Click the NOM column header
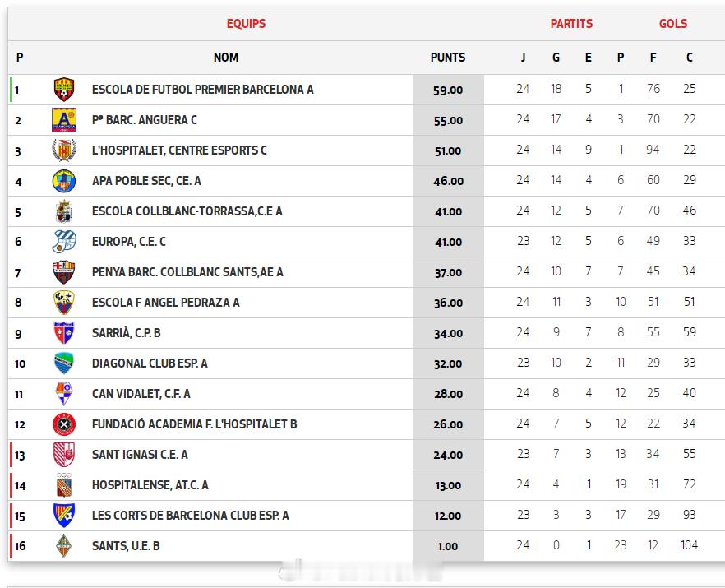The height and width of the screenshot is (588, 725). (x=226, y=58)
